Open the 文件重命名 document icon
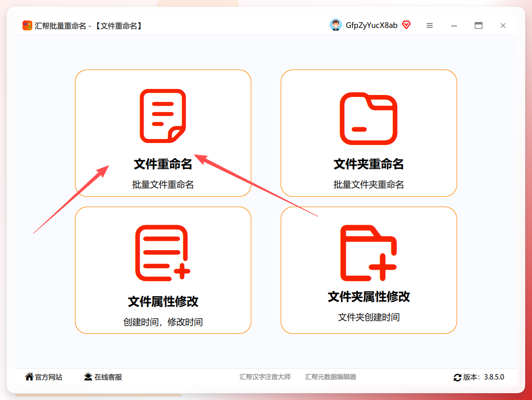This screenshot has width=532, height=400. [163, 116]
